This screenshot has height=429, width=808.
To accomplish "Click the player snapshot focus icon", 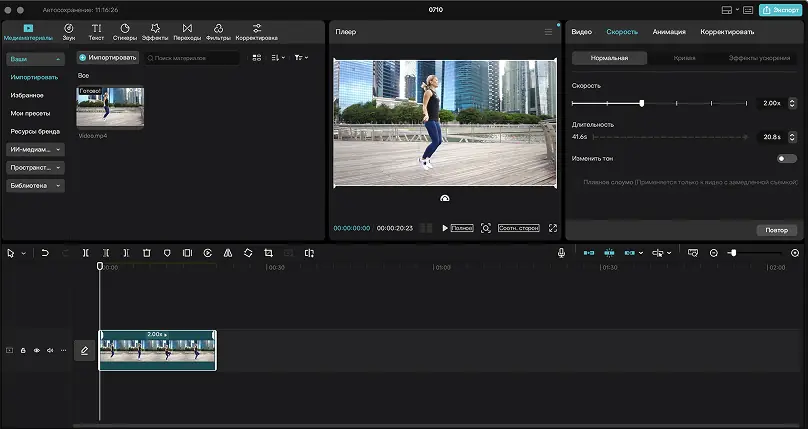I will (485, 228).
